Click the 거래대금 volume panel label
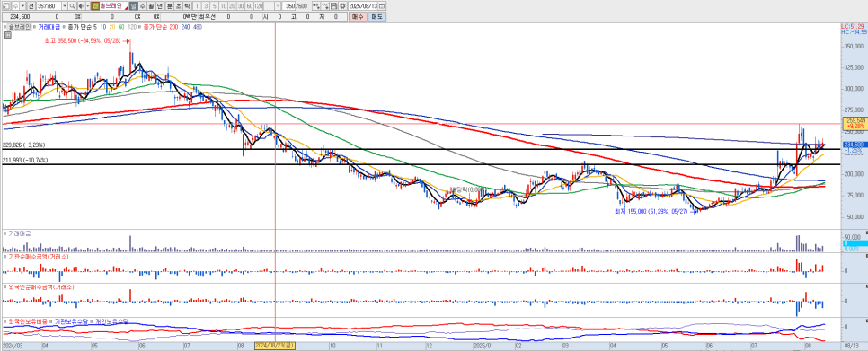The height and width of the screenshot is (351, 868). click(20, 233)
